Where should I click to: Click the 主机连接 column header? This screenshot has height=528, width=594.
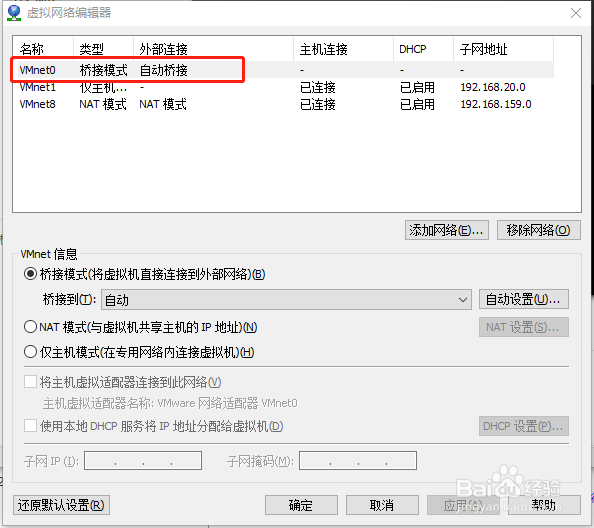click(343, 49)
